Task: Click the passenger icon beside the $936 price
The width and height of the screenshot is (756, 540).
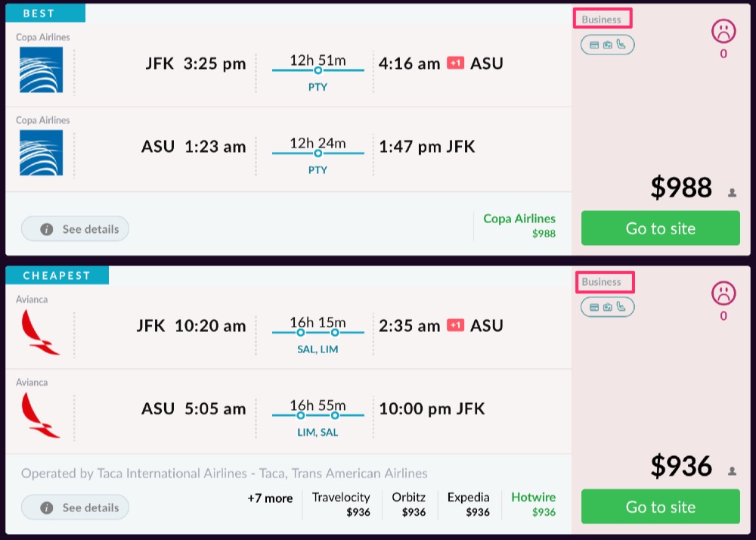Action: (x=732, y=471)
